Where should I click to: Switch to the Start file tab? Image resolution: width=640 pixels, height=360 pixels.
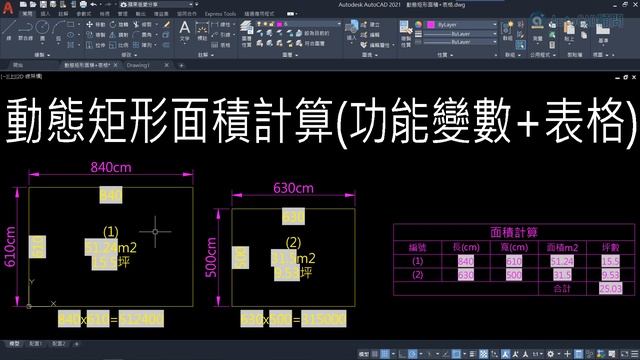[17, 65]
